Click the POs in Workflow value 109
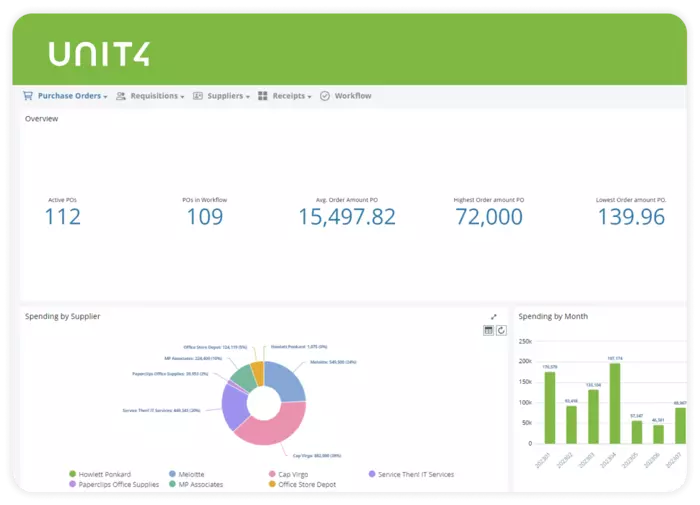The image size is (700, 505). 205,217
